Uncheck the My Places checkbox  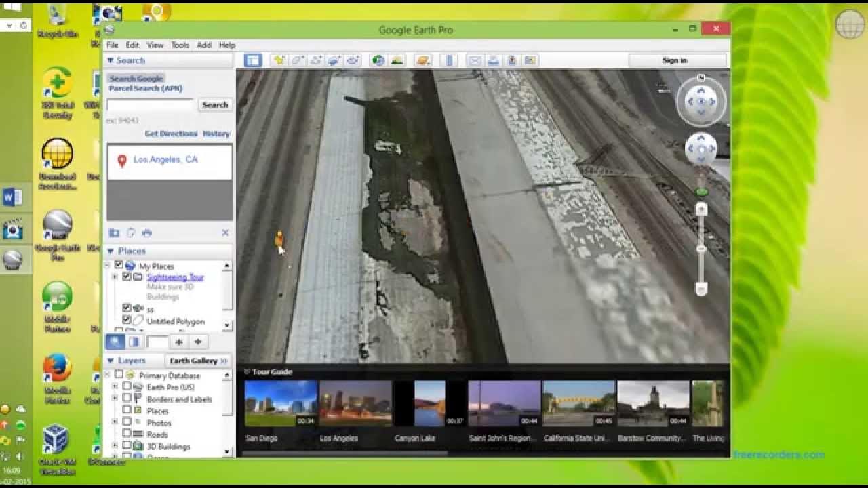(x=119, y=266)
